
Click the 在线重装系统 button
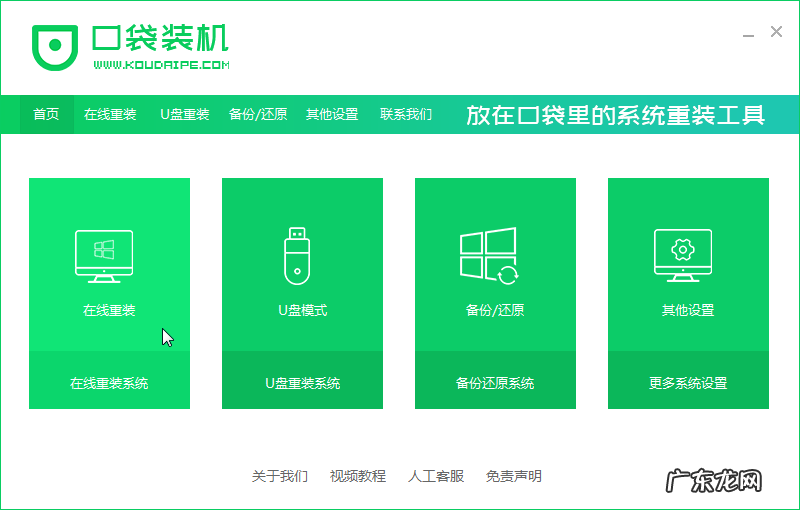click(x=109, y=380)
